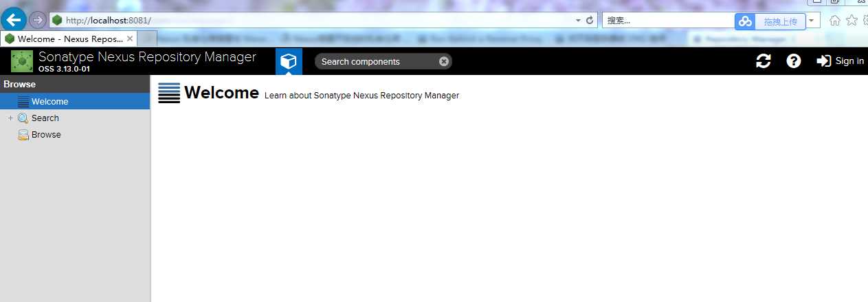The height and width of the screenshot is (302, 868).
Task: Click the 拖拽上传 cloud upload button
Action: point(770,21)
